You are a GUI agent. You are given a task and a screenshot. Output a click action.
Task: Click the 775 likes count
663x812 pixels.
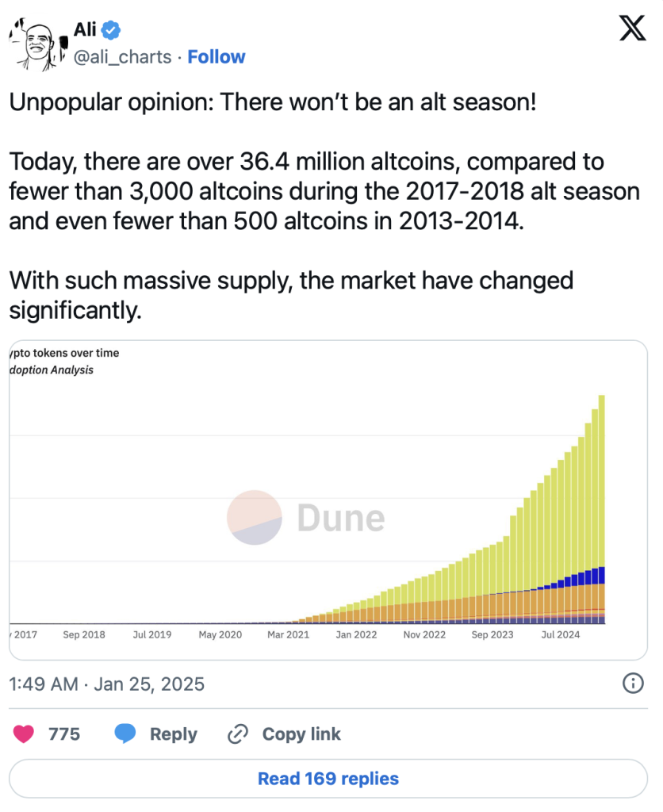pyautogui.click(x=64, y=734)
